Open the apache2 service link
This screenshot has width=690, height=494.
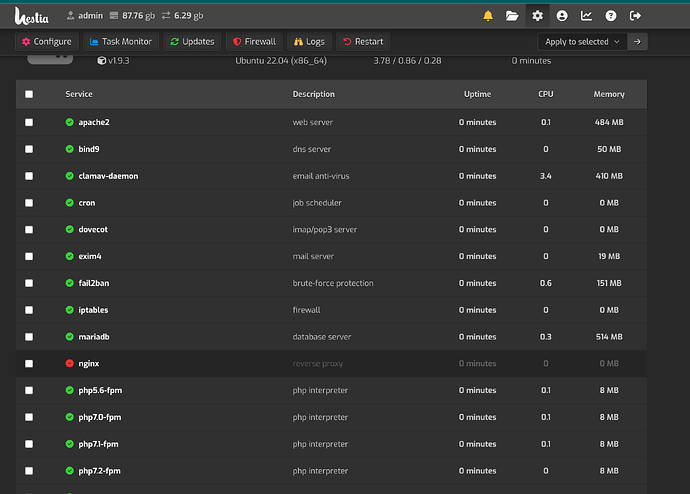pyautogui.click(x=94, y=122)
